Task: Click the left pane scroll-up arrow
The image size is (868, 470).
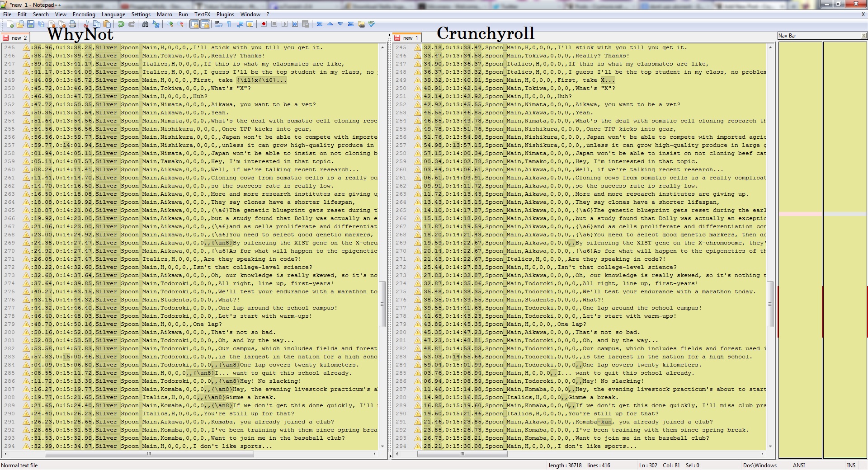Action: [x=382, y=47]
